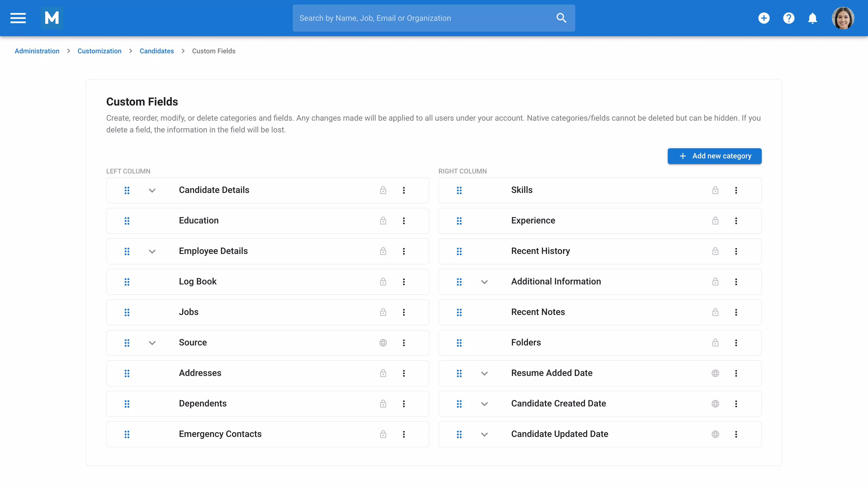The image size is (868, 488).
Task: Open the three-dot menu for Skills
Action: 736,190
